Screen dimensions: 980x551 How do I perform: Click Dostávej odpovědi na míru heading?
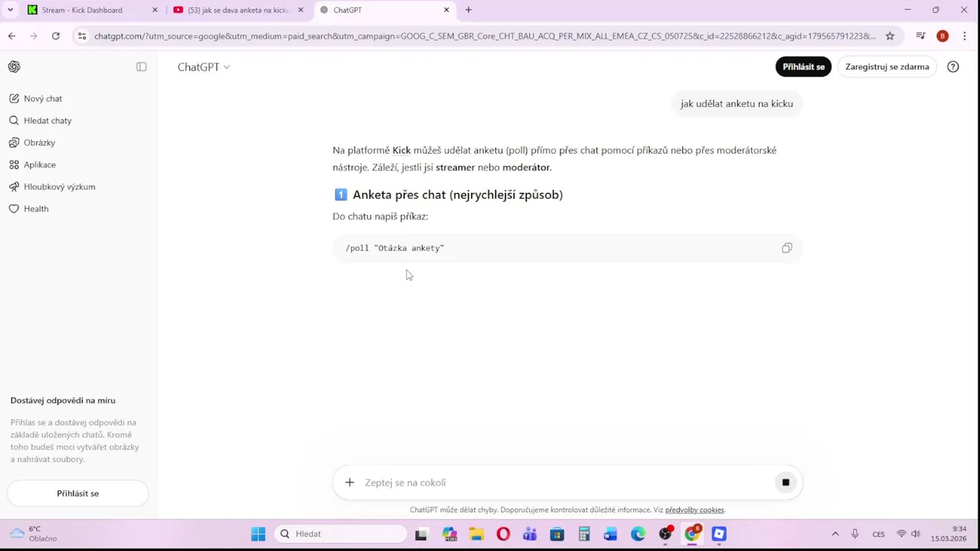(x=63, y=400)
